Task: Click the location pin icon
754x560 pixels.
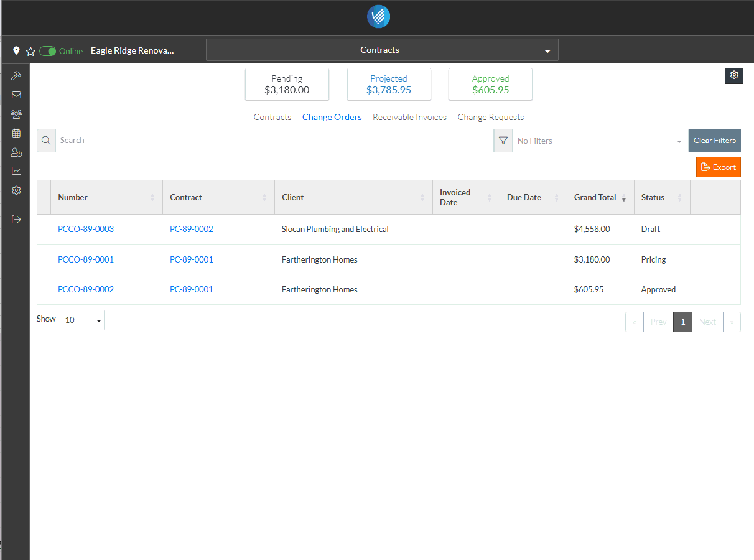Action: pyautogui.click(x=16, y=51)
